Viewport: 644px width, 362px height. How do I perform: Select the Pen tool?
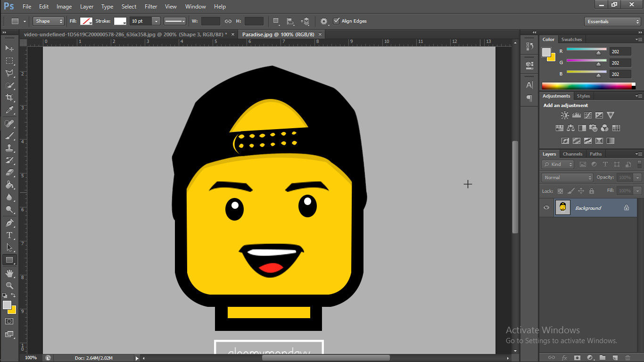point(9,223)
